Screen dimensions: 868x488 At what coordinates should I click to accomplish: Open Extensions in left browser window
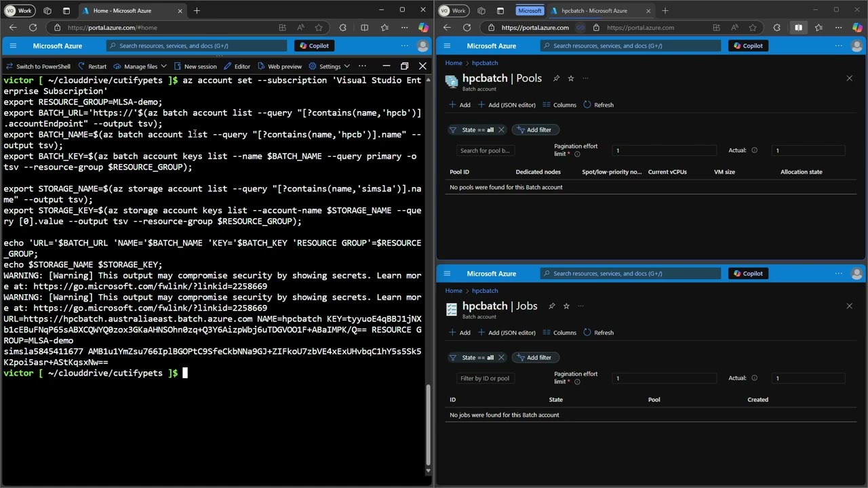343,28
